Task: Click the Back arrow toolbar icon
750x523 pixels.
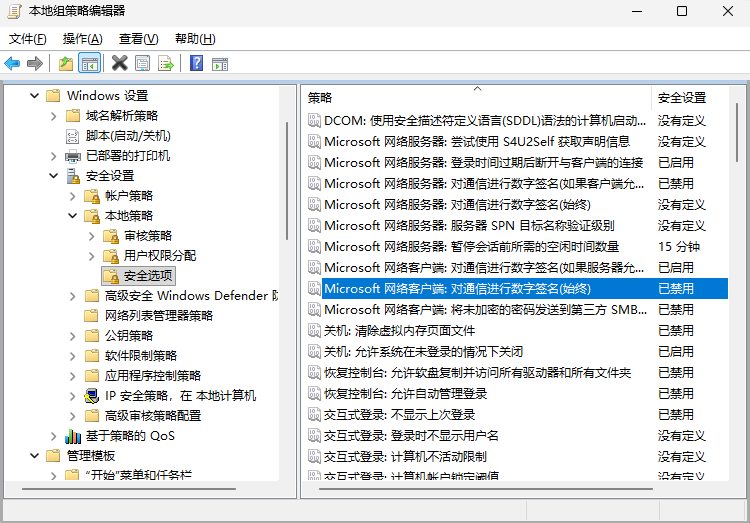Action: (x=12, y=64)
